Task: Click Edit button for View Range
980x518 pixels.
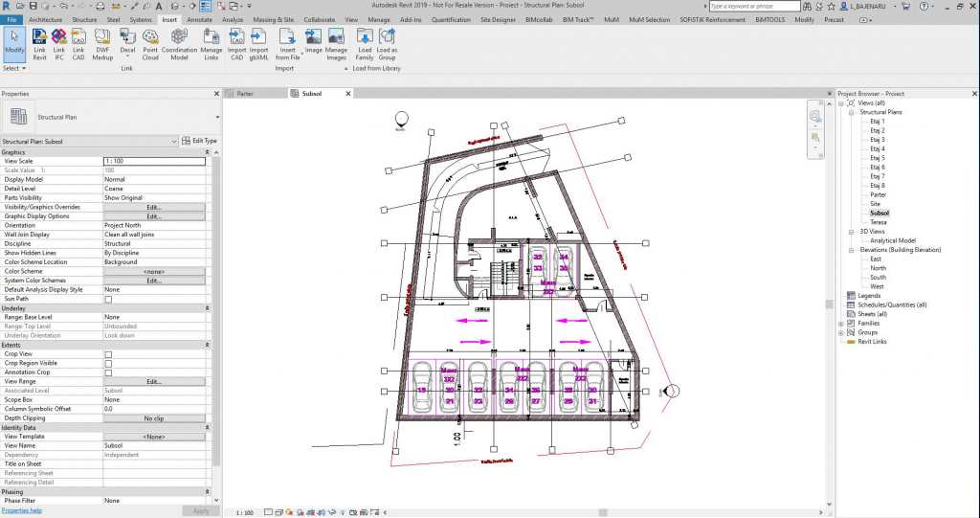Action: pos(154,382)
